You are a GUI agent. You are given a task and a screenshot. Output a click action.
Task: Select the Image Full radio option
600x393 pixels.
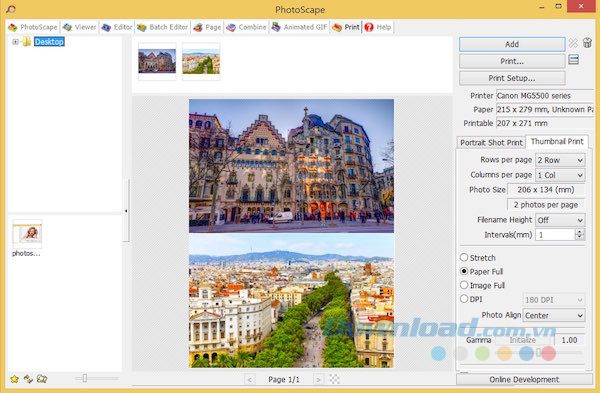tap(464, 285)
